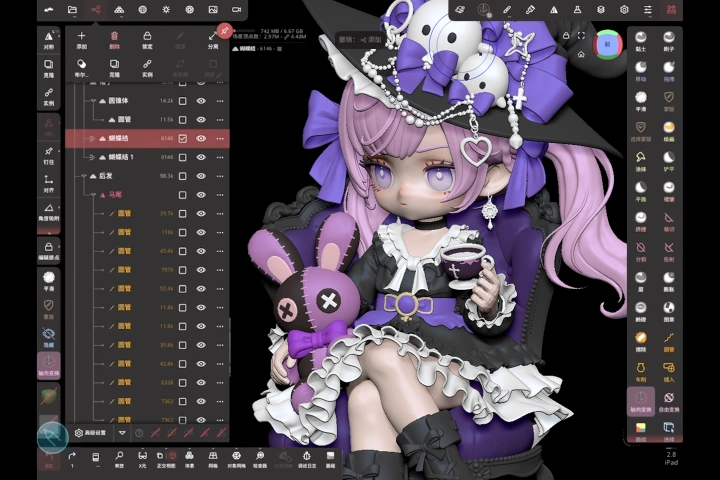Open the Interface sliders menu top right
This screenshot has width=720, height=480.
point(647,10)
